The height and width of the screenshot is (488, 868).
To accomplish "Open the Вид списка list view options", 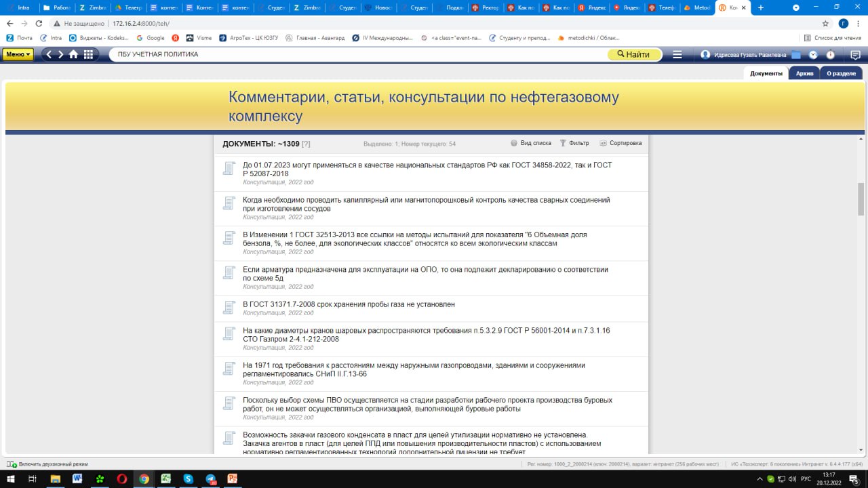I will (x=531, y=143).
